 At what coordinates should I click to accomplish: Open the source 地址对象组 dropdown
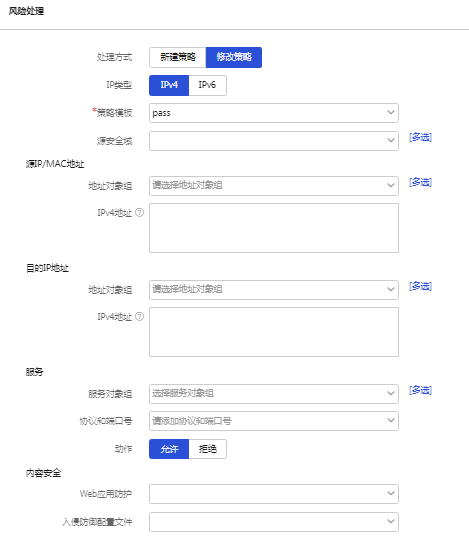pyautogui.click(x=274, y=186)
